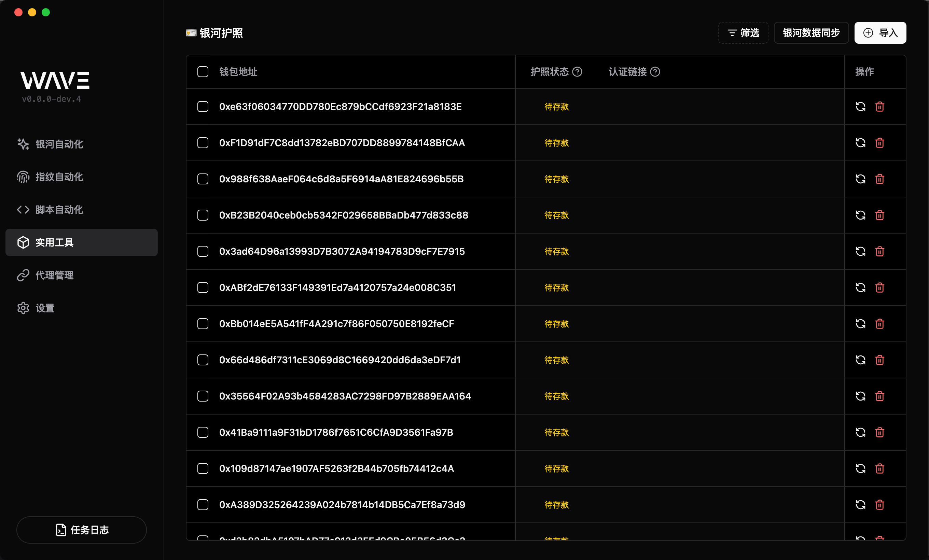Open the 任务日志 task log

click(81, 530)
